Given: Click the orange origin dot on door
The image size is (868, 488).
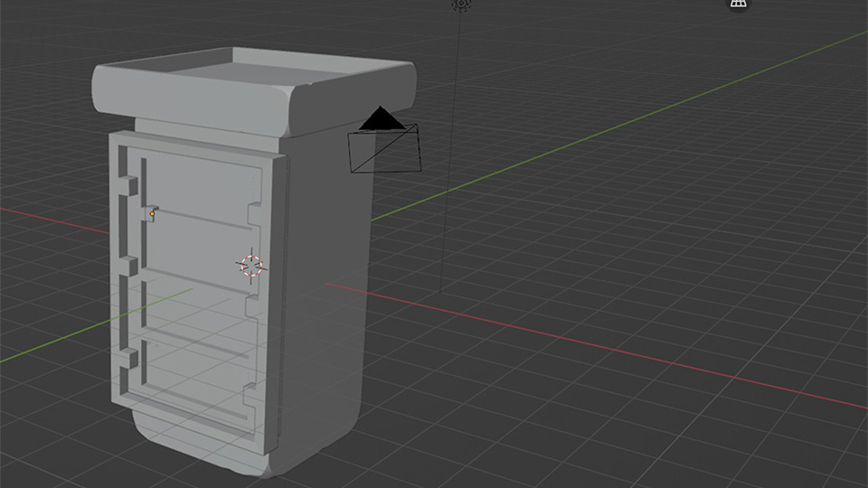Looking at the screenshot, I should (152, 214).
